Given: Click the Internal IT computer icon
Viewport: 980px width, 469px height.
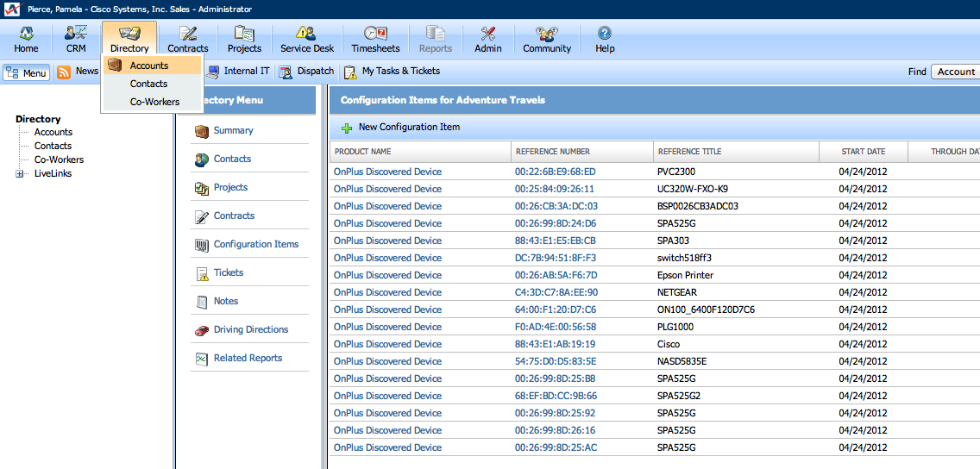Looking at the screenshot, I should pos(213,72).
